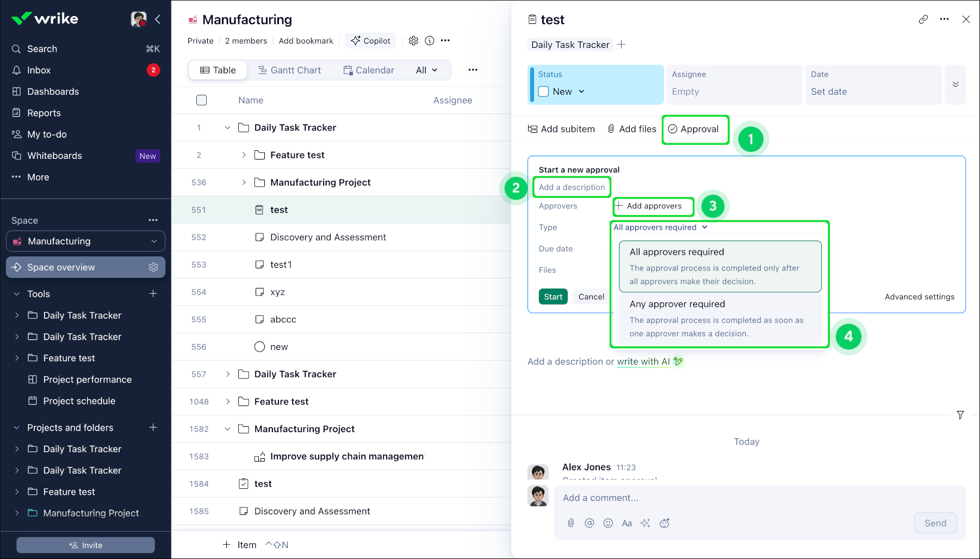Viewport: 980px width, 559px height.
Task: Add a location next to Daily Task Tracker tag
Action: (622, 45)
